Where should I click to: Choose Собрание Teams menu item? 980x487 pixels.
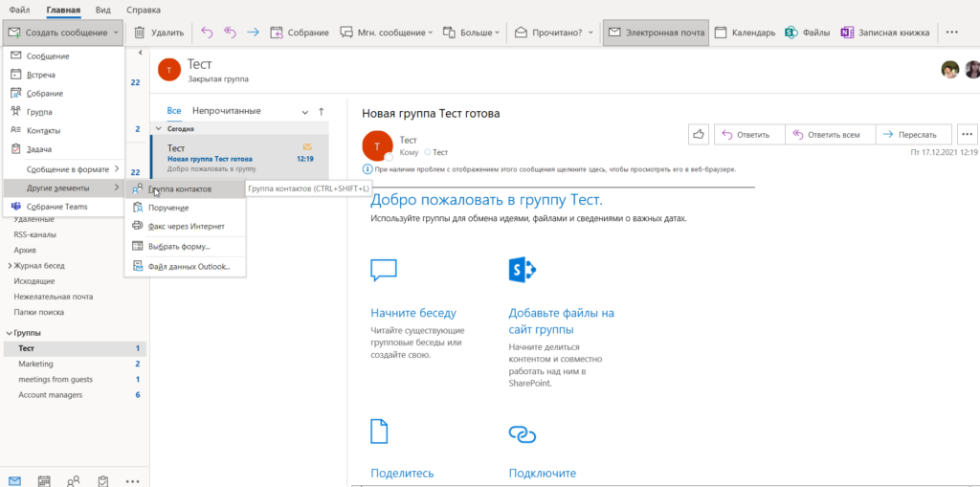tap(64, 207)
